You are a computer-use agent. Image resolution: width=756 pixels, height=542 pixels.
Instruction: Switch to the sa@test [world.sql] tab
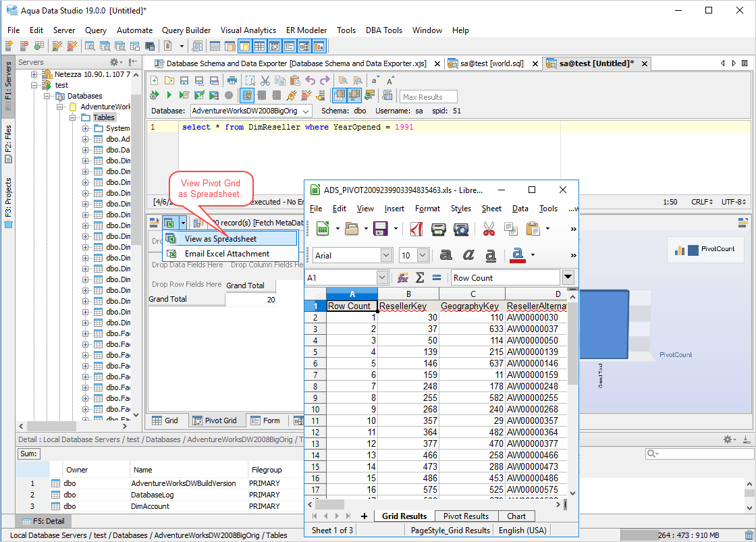[x=492, y=63]
